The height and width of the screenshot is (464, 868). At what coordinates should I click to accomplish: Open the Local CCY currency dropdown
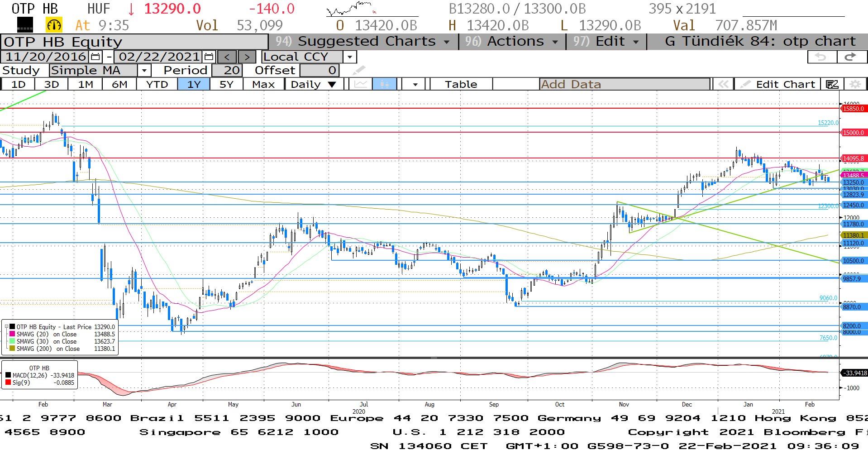coord(349,57)
